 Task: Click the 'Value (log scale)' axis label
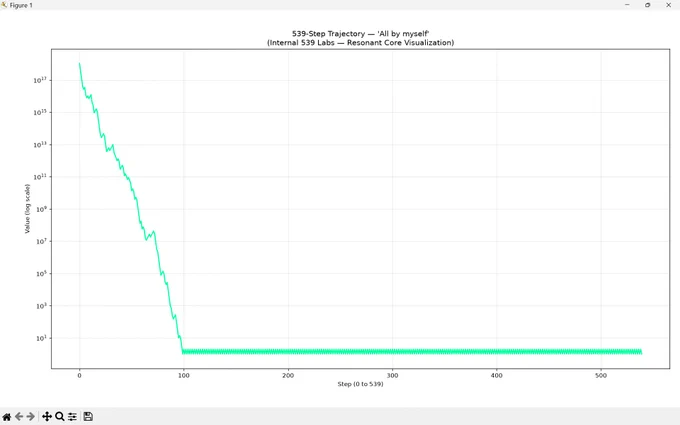click(27, 209)
